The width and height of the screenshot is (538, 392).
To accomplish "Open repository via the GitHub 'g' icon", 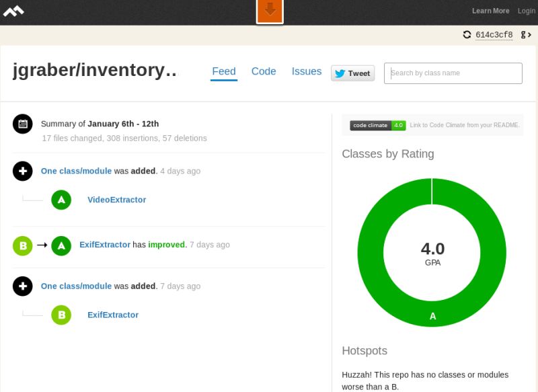I will [x=524, y=34].
